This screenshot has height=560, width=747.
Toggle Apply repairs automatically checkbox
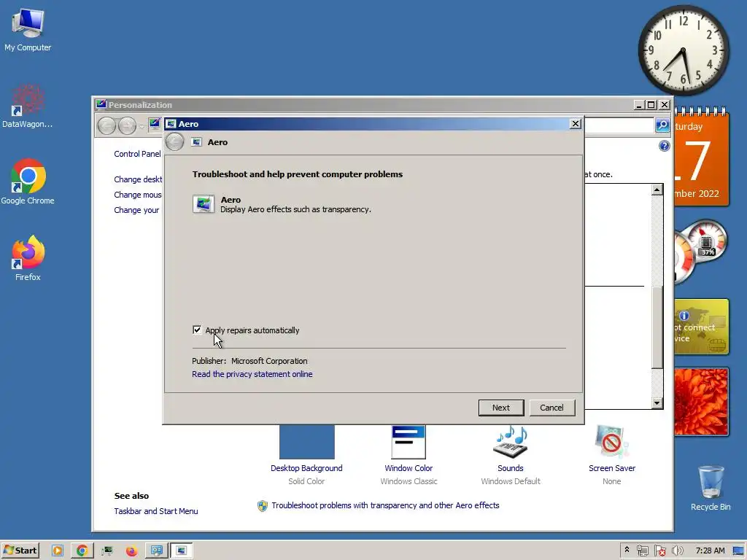pos(197,330)
